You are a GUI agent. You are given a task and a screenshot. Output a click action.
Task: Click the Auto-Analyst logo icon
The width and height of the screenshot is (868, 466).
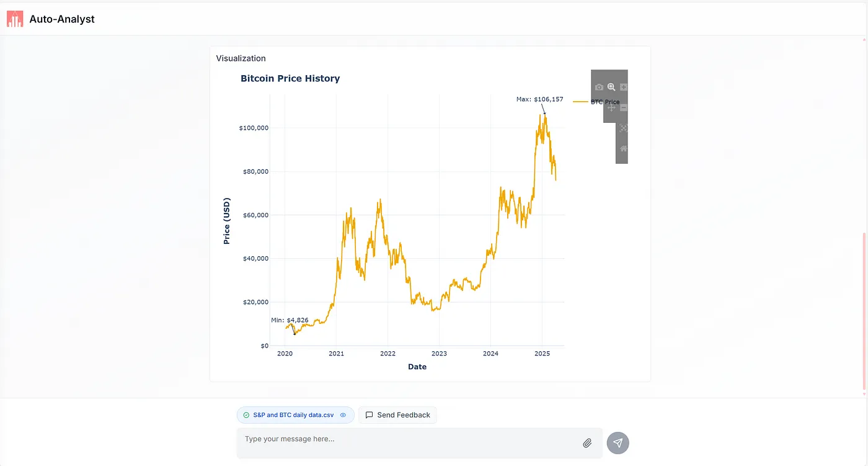click(x=15, y=19)
